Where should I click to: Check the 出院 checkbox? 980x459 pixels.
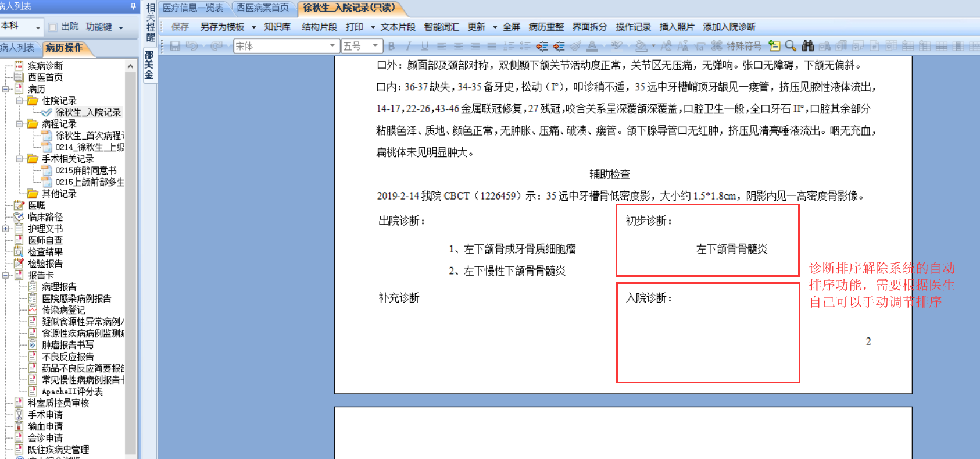[53, 27]
